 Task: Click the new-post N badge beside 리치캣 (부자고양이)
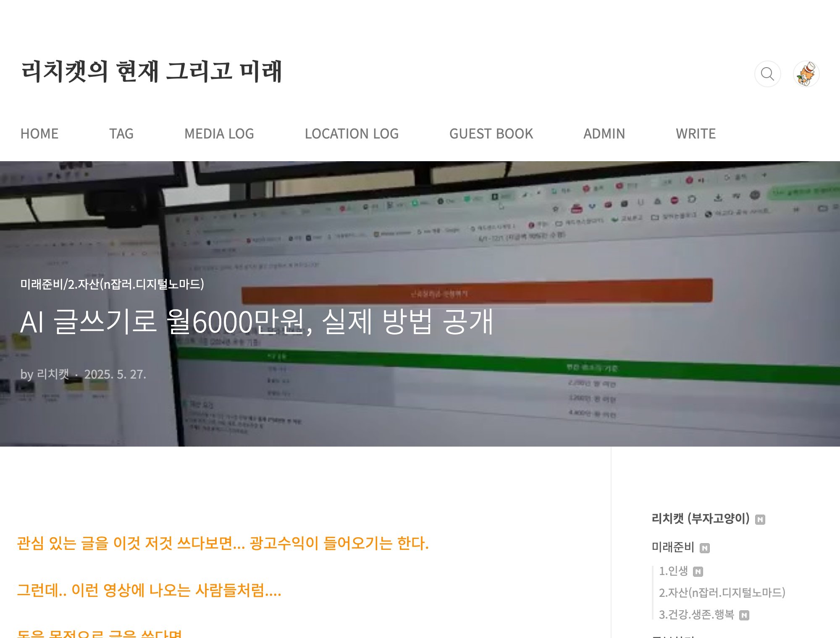(x=760, y=520)
